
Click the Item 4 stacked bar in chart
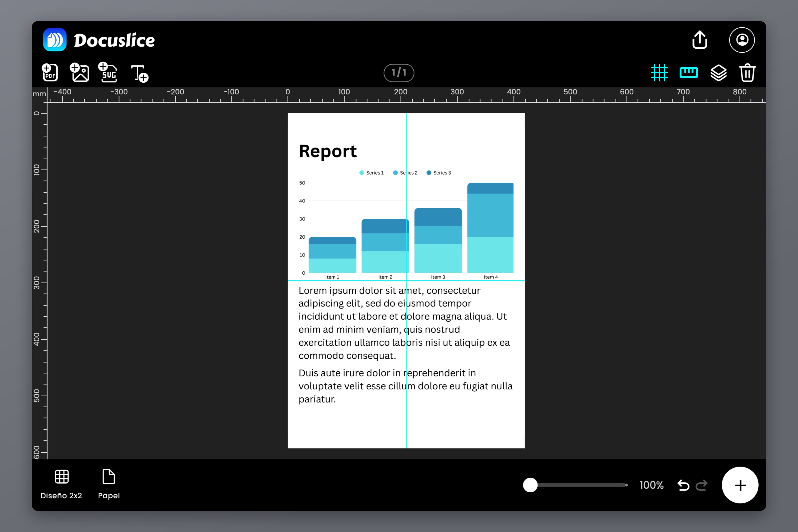(490, 228)
